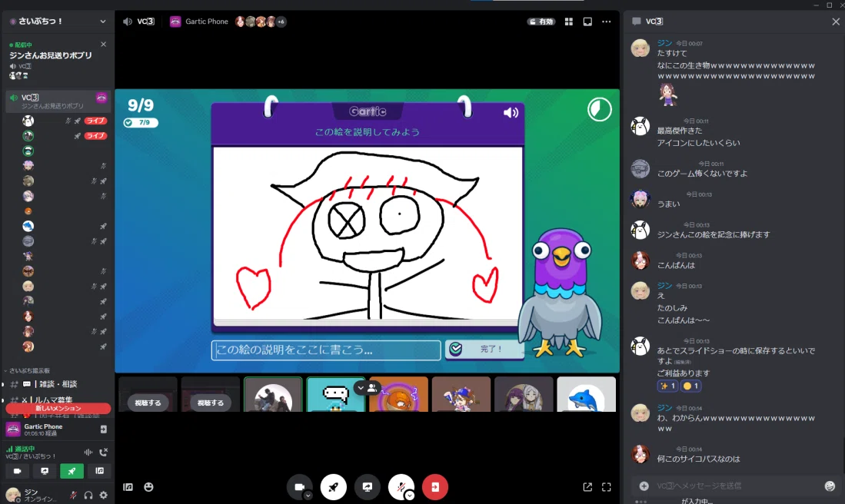Viewport: 845px width, 504px height.
Task: Click the 完了! done button
Action: pyautogui.click(x=484, y=349)
